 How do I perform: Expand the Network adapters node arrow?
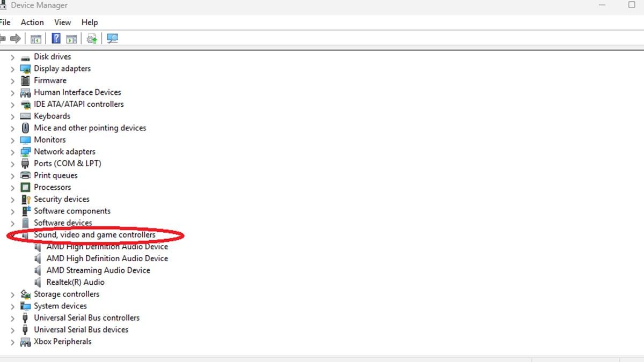pos(12,152)
